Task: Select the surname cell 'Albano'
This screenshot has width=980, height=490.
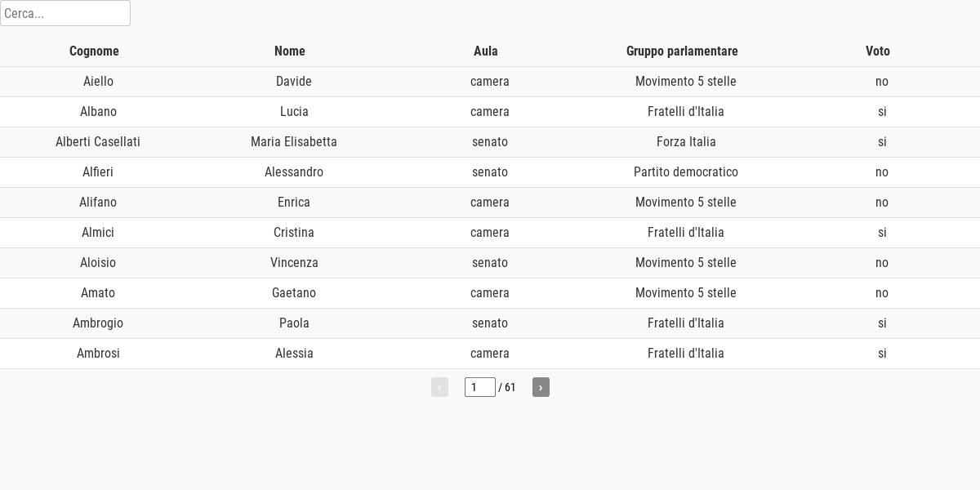Action: pos(98,112)
